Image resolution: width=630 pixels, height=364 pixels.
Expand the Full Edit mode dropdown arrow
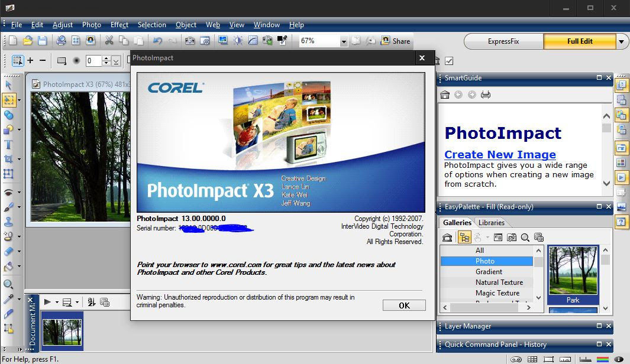621,41
